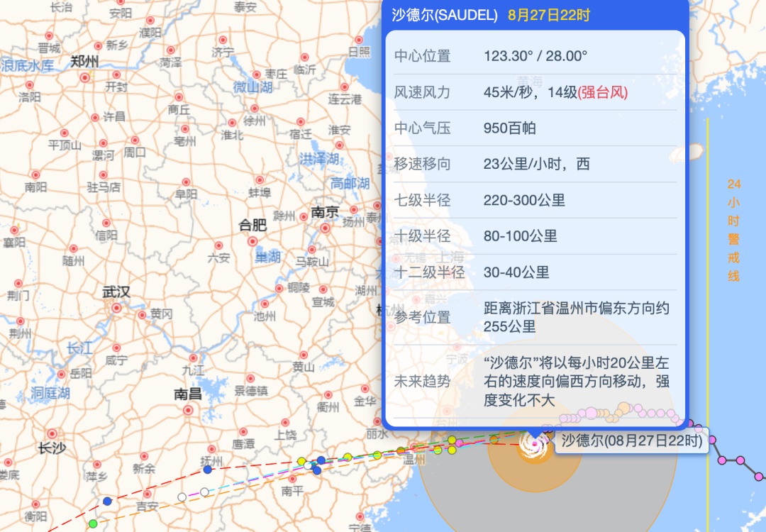Click the 长江 river label
Image resolution: width=766 pixels, height=532 pixels.
click(x=79, y=348)
